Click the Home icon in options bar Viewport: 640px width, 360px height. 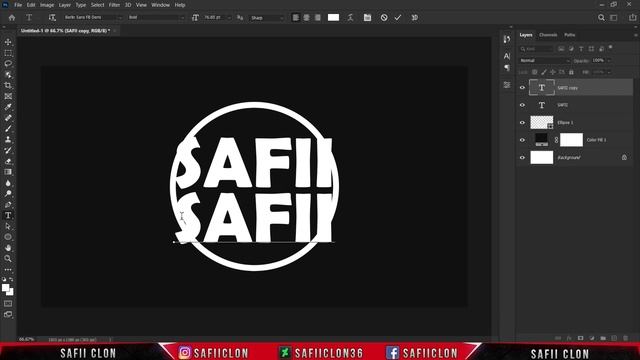tap(12, 18)
